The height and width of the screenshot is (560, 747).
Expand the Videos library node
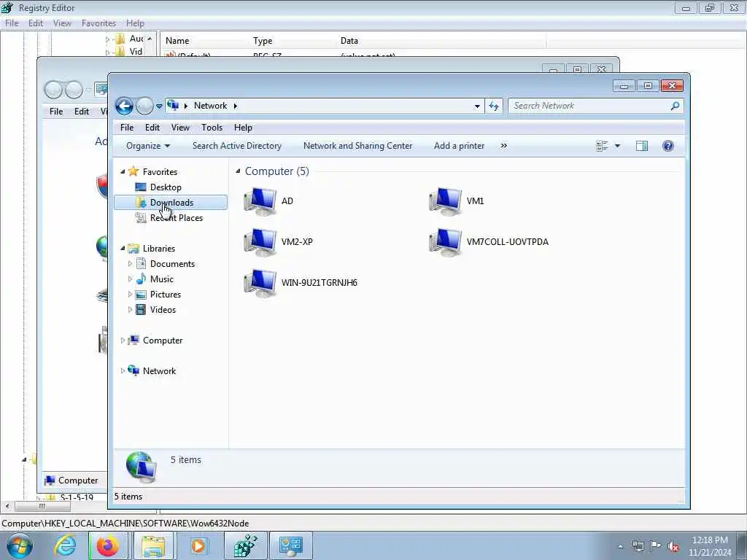tap(130, 309)
